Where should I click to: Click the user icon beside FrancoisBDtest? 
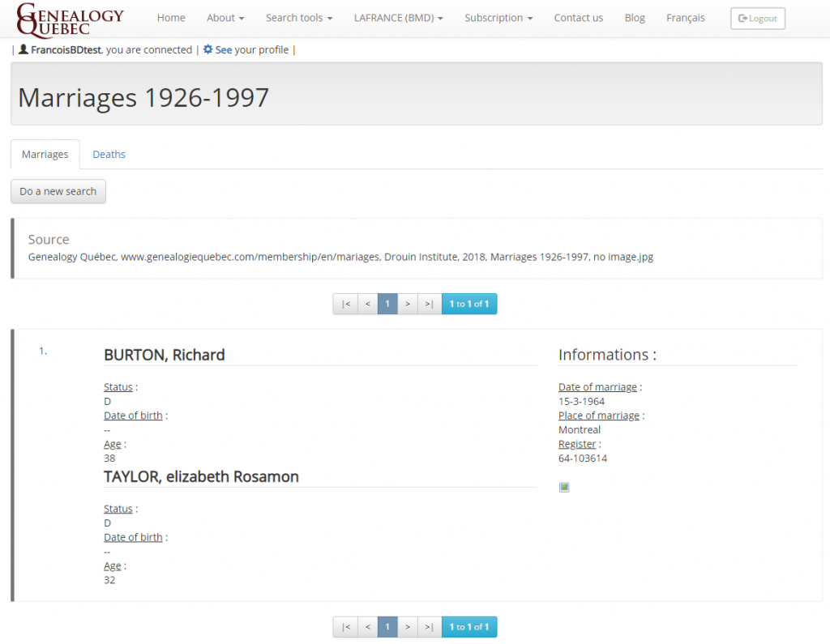coord(24,49)
